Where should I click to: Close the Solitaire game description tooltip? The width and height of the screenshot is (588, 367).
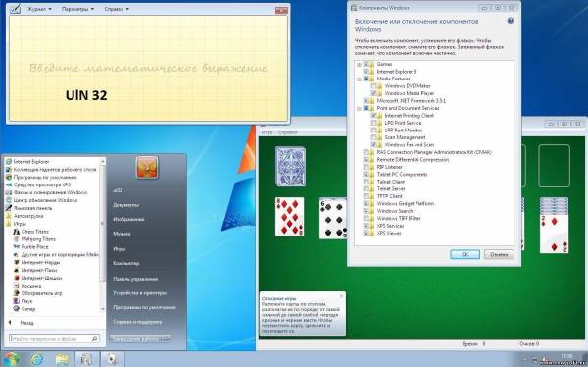tap(341, 296)
